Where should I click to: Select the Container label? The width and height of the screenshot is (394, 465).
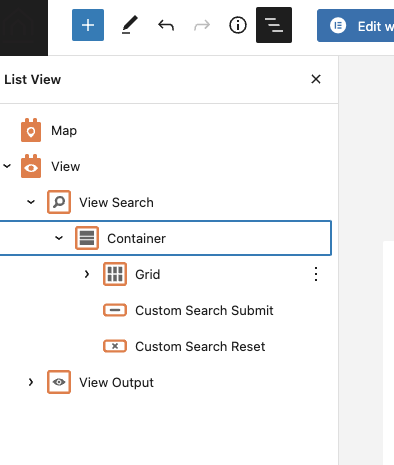coord(136,238)
